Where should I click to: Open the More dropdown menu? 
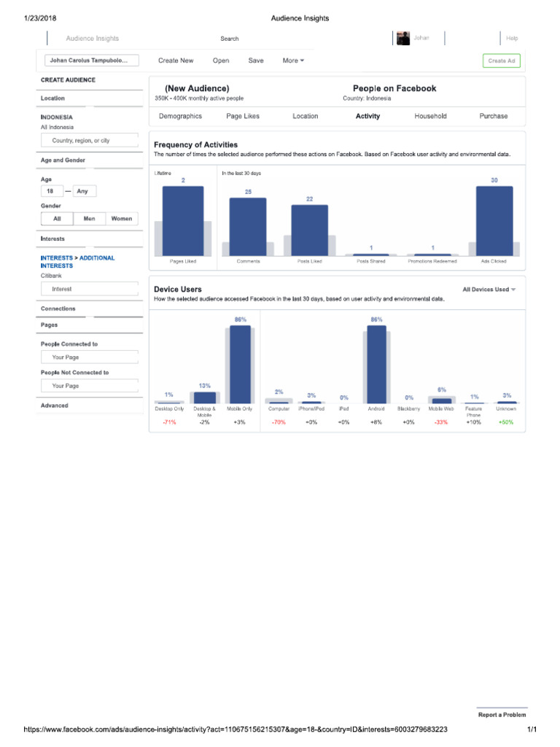(293, 61)
